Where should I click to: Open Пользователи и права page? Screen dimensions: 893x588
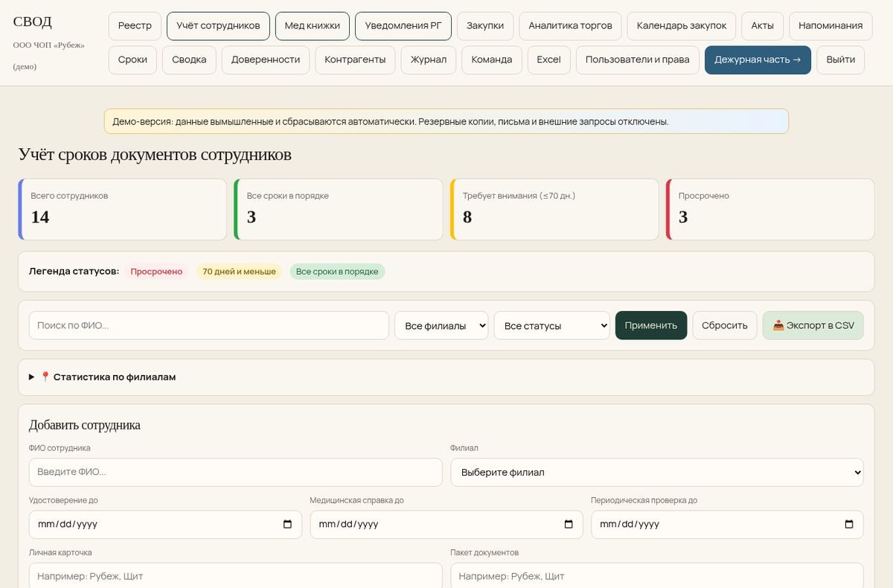point(638,60)
